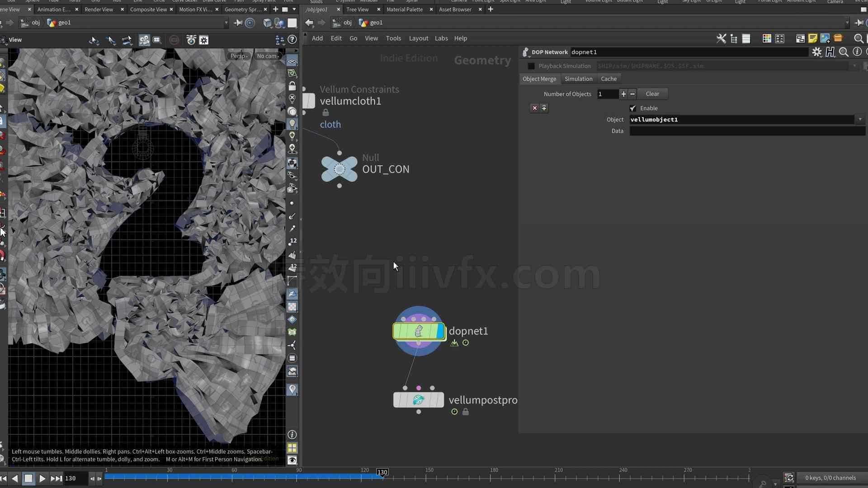868x488 pixels.
Task: Open Material Palette tab
Action: (x=405, y=9)
